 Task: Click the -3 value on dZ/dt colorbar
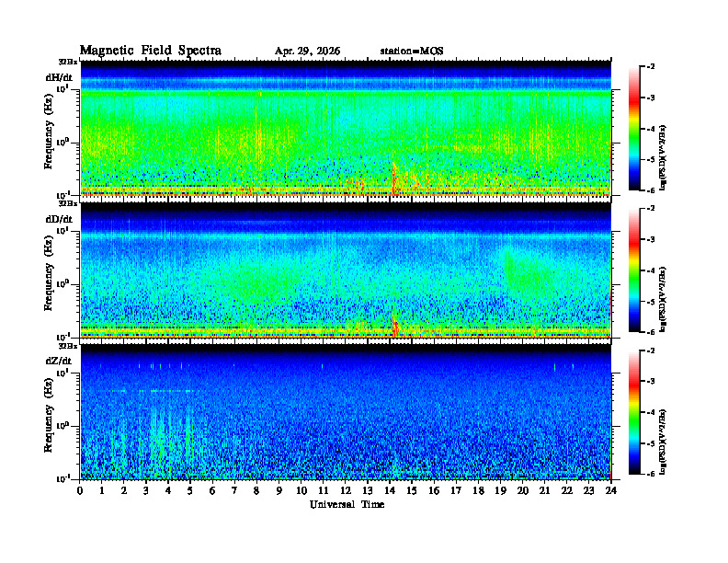[651, 382]
